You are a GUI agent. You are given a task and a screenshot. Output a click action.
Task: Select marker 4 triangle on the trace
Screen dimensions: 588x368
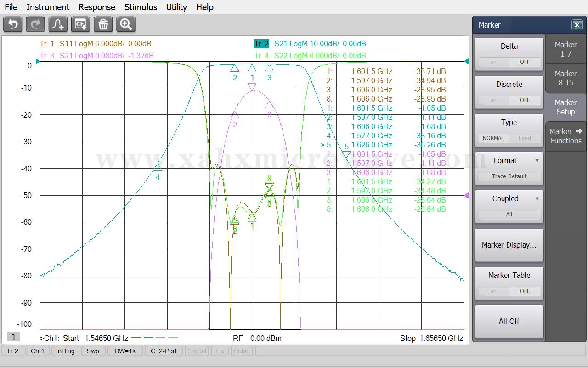click(158, 167)
